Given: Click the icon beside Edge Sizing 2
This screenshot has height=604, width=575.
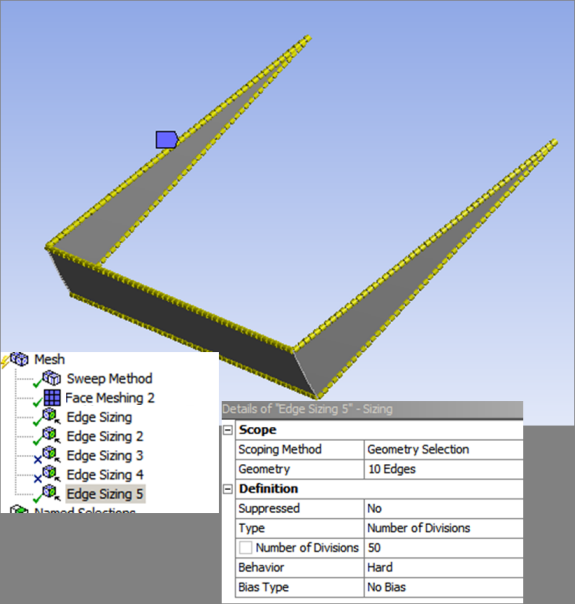Looking at the screenshot, I should (x=52, y=436).
